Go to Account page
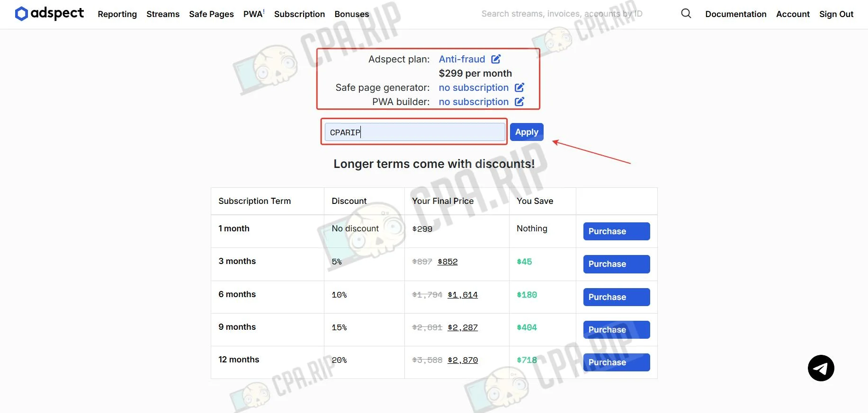This screenshot has width=868, height=413. (793, 14)
